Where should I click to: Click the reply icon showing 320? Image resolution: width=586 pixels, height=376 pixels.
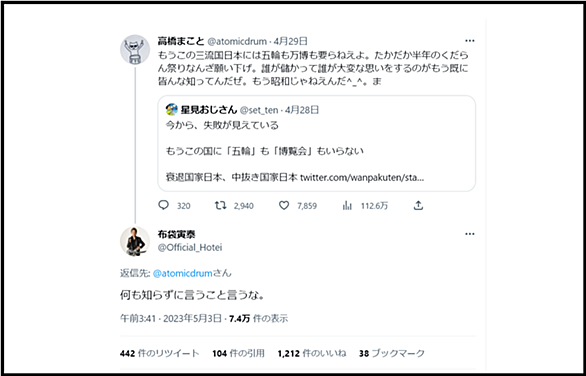pyautogui.click(x=164, y=205)
